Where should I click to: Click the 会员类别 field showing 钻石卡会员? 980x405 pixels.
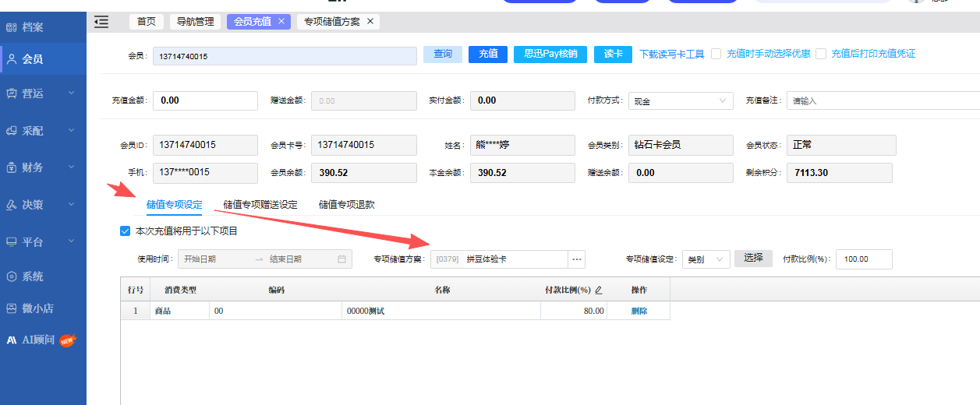tap(681, 145)
